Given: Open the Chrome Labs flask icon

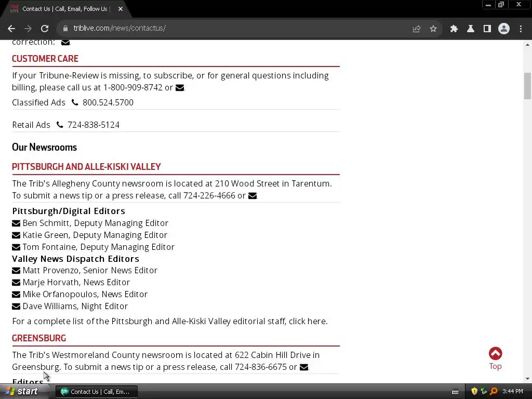Looking at the screenshot, I should (x=471, y=29).
